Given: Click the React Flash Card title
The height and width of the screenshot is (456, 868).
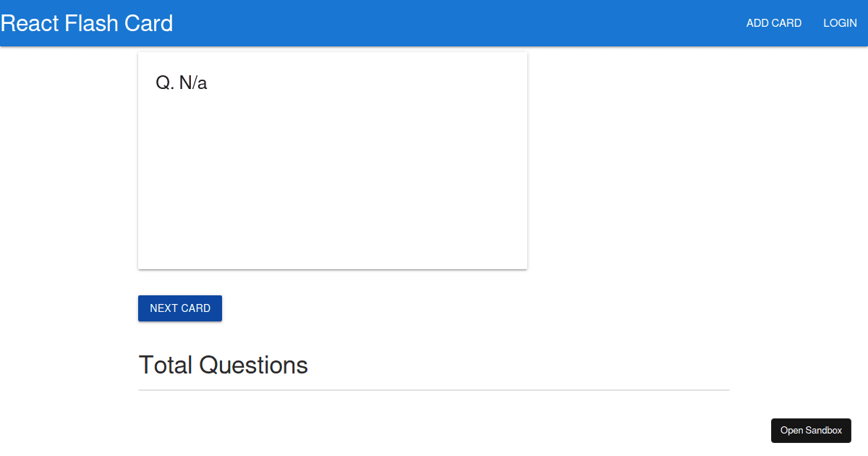Looking at the screenshot, I should [87, 23].
